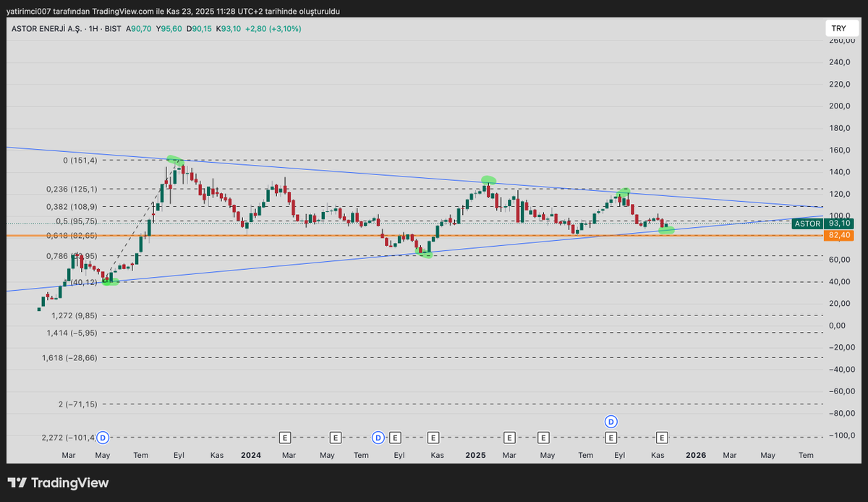The width and height of the screenshot is (868, 502).
Task: Open the earnings E marker near May 2025
Action: coord(543,437)
